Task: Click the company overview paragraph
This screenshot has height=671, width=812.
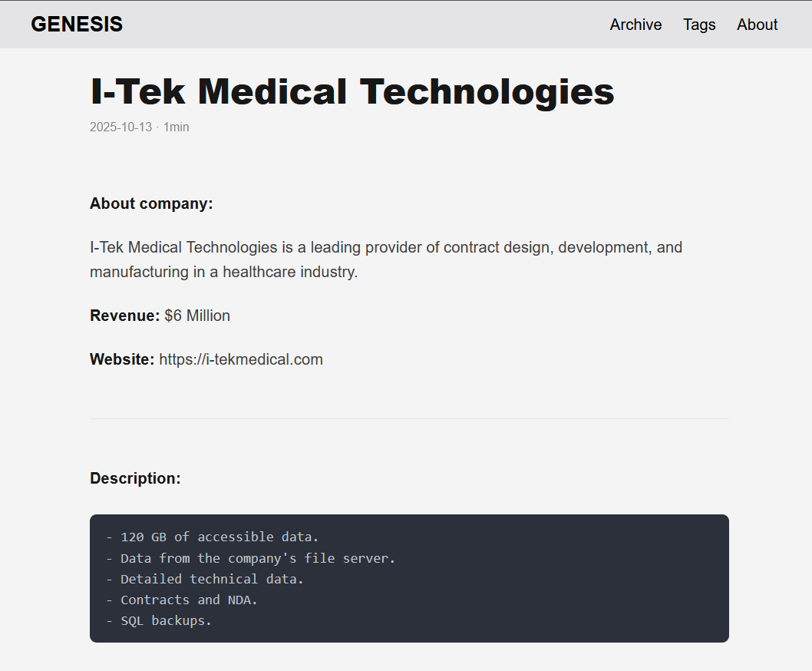Action: [x=386, y=259]
